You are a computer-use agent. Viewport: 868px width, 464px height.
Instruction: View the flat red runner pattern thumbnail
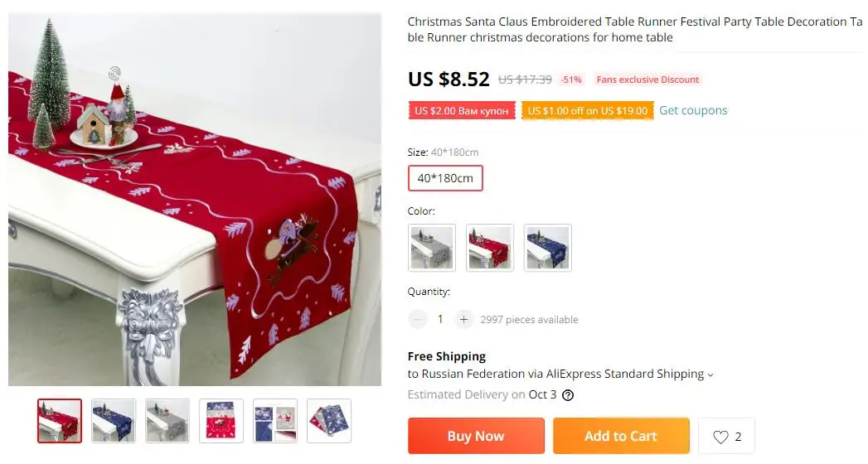pyautogui.click(x=221, y=421)
